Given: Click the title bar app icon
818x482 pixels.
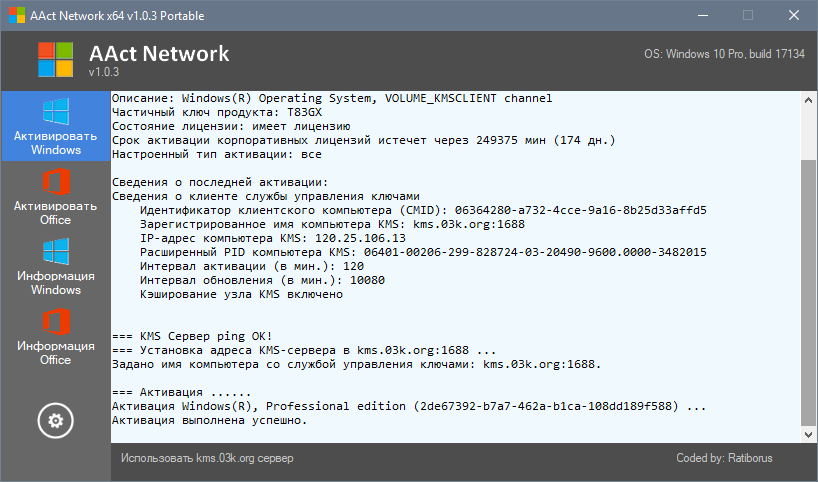Looking at the screenshot, I should (x=17, y=15).
